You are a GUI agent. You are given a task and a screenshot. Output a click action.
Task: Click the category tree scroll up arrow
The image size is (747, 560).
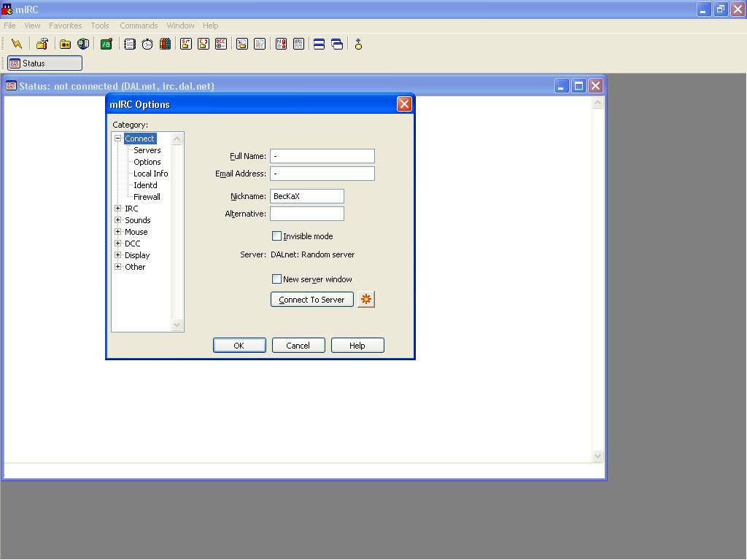[x=177, y=139]
